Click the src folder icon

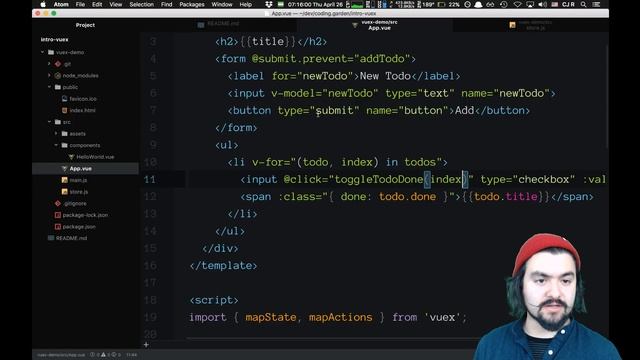(58, 122)
